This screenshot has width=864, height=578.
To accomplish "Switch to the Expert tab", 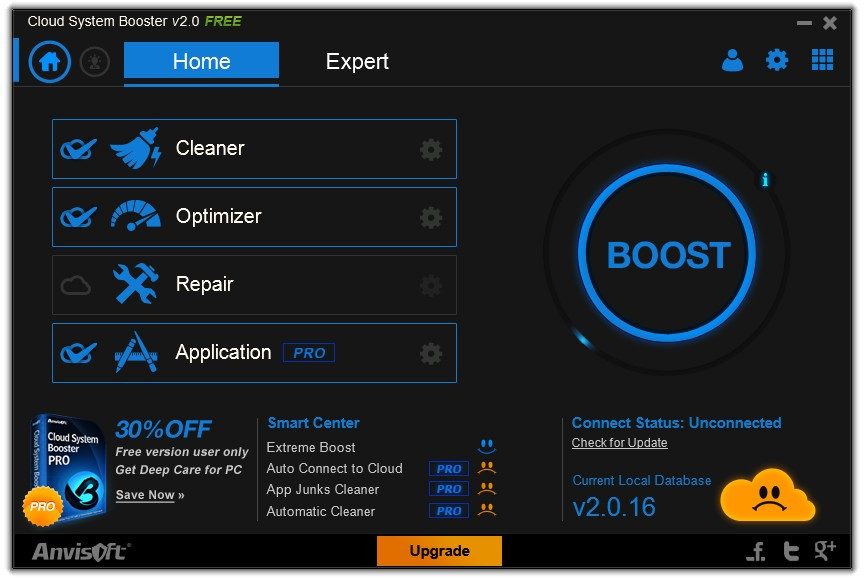I will (357, 61).
